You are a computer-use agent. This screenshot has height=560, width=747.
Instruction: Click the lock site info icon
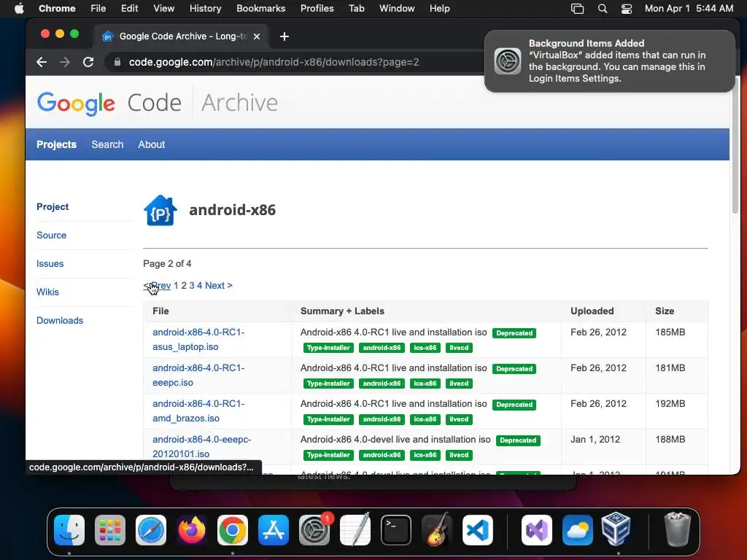[117, 62]
